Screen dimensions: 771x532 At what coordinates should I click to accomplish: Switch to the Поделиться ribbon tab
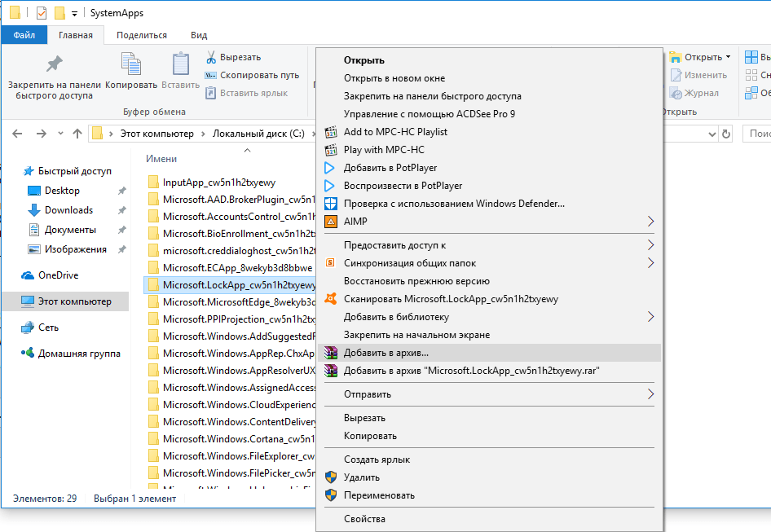(142, 35)
